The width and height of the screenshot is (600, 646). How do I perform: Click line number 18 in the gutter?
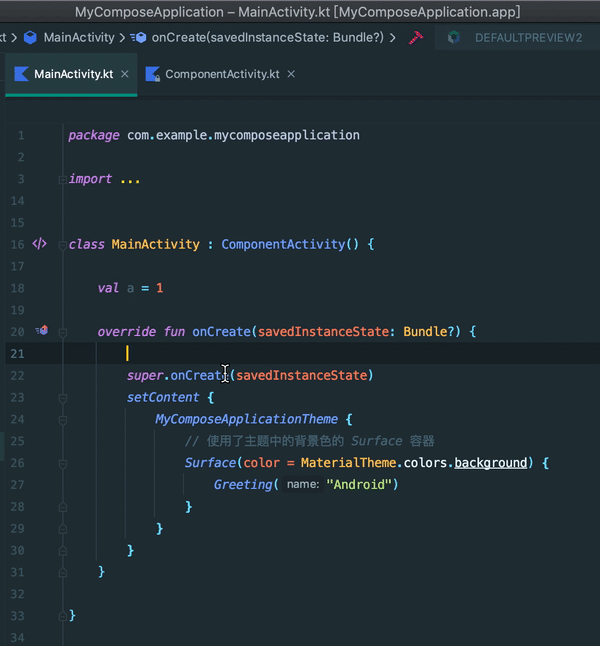(17, 288)
